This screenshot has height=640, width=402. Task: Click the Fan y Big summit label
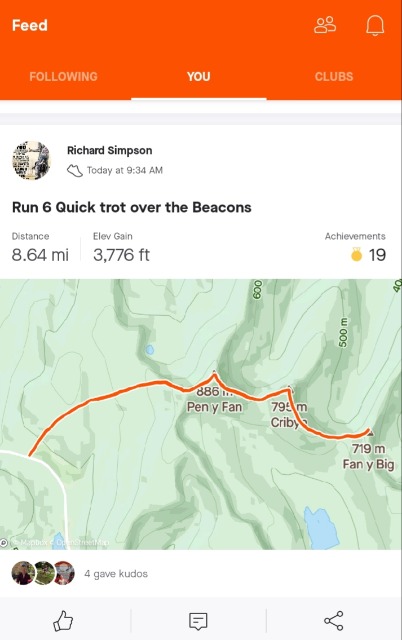click(x=369, y=464)
